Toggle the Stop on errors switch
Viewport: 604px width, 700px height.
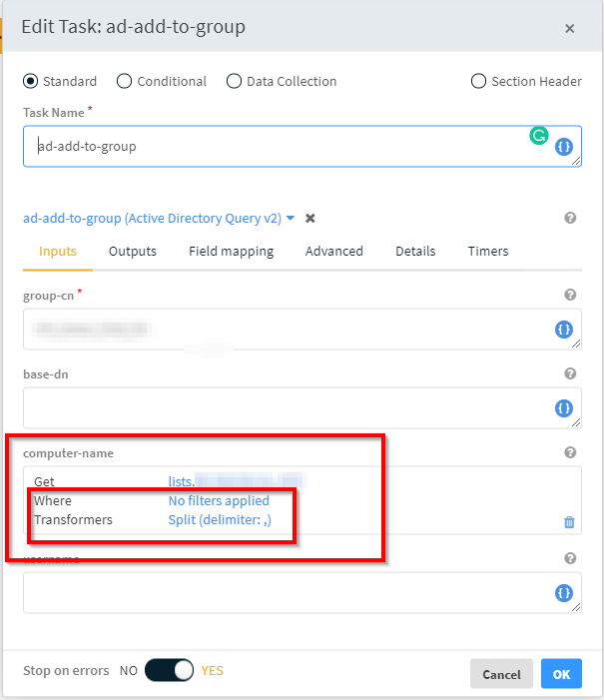click(169, 671)
